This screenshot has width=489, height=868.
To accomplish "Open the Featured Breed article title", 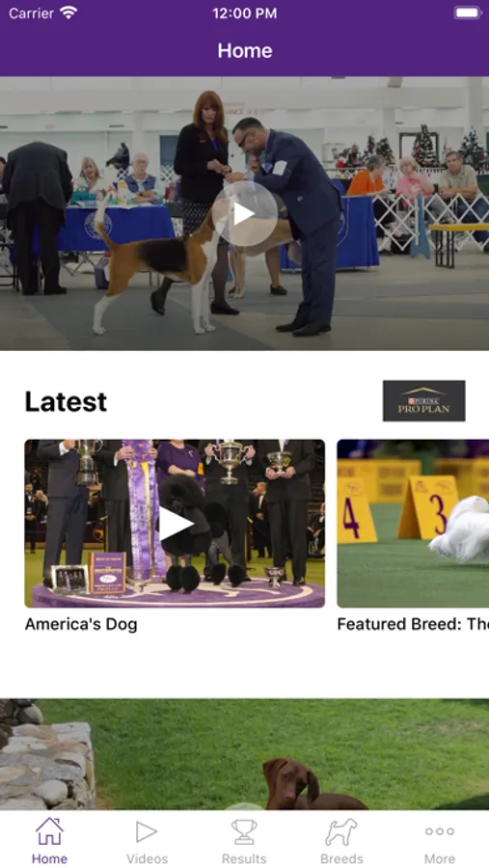I will (413, 624).
